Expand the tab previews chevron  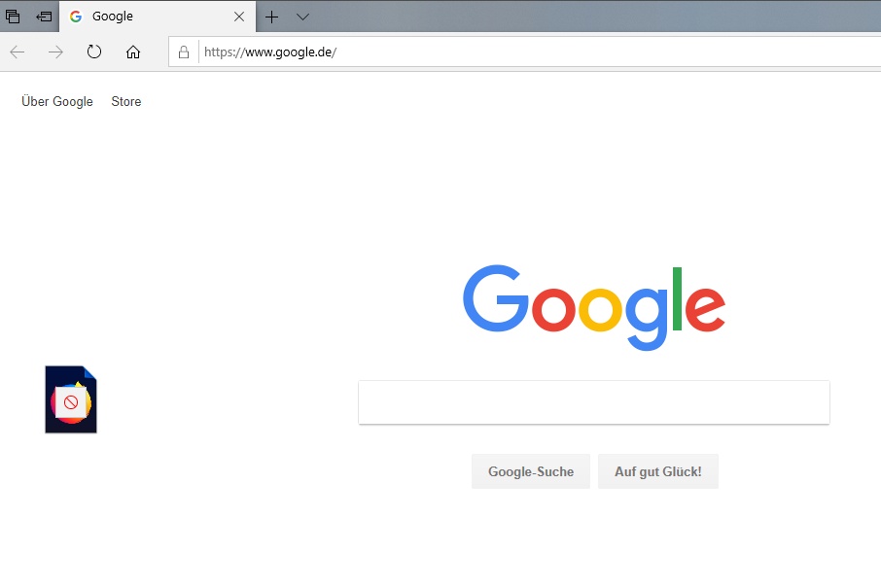tap(302, 17)
